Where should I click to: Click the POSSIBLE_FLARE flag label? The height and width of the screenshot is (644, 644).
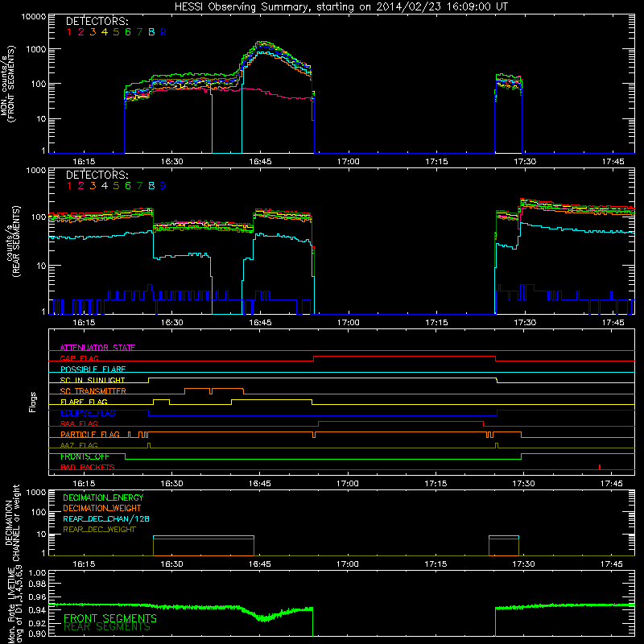click(x=93, y=369)
